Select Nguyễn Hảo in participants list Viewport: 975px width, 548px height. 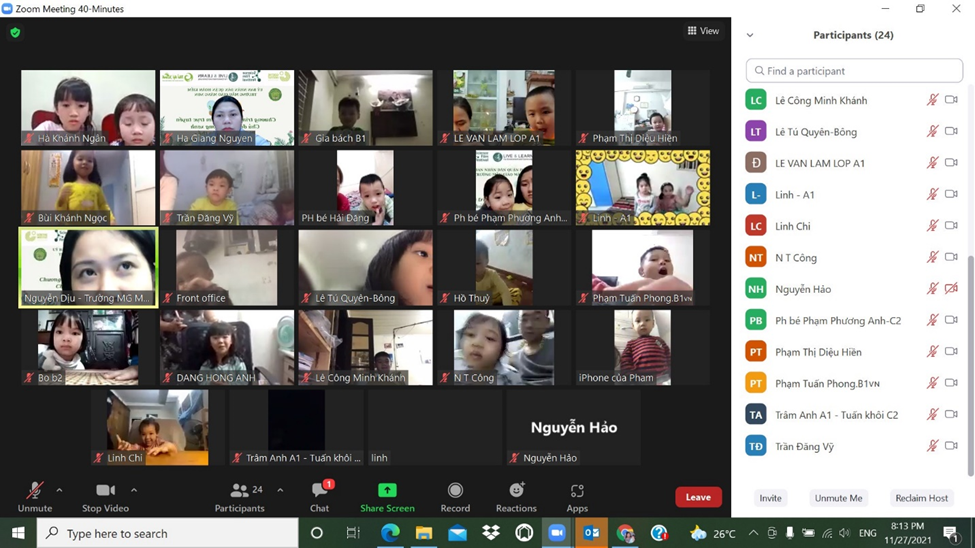[x=803, y=289]
